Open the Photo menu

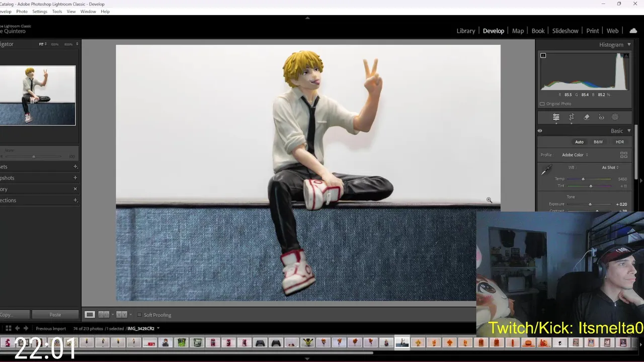22,11
